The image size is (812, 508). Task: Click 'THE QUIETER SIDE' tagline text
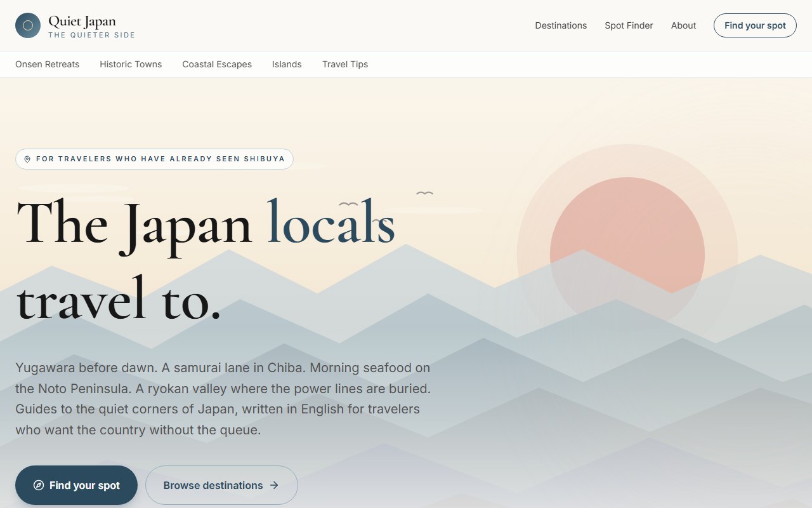[x=92, y=35]
